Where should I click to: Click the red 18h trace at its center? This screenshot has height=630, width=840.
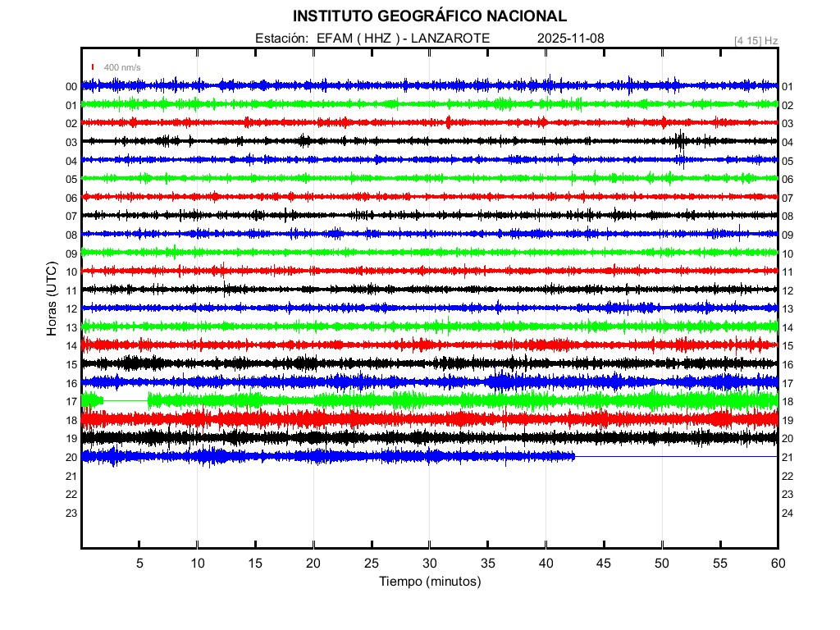tap(429, 419)
